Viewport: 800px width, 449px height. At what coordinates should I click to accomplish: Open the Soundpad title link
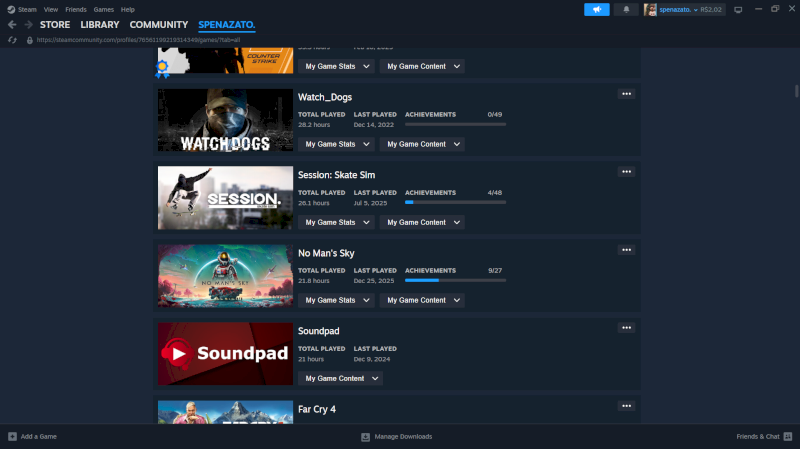(318, 331)
